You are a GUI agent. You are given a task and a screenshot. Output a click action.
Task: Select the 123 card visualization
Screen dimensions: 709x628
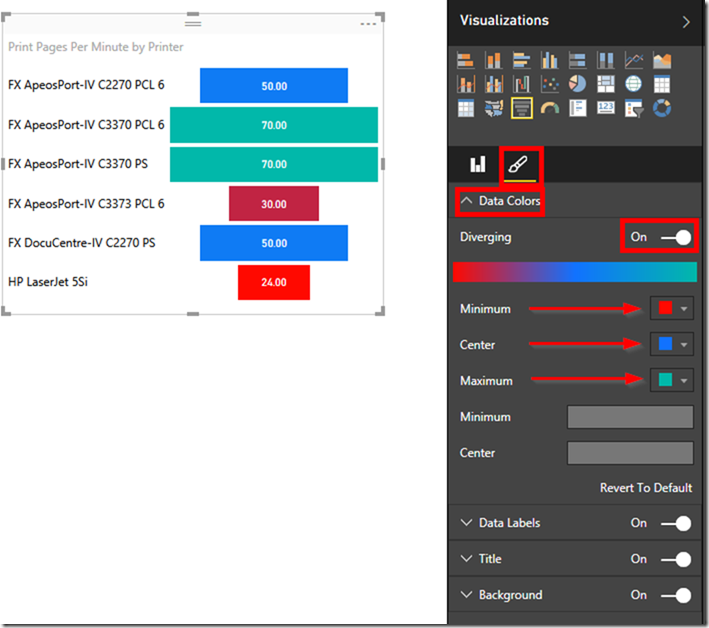605,109
